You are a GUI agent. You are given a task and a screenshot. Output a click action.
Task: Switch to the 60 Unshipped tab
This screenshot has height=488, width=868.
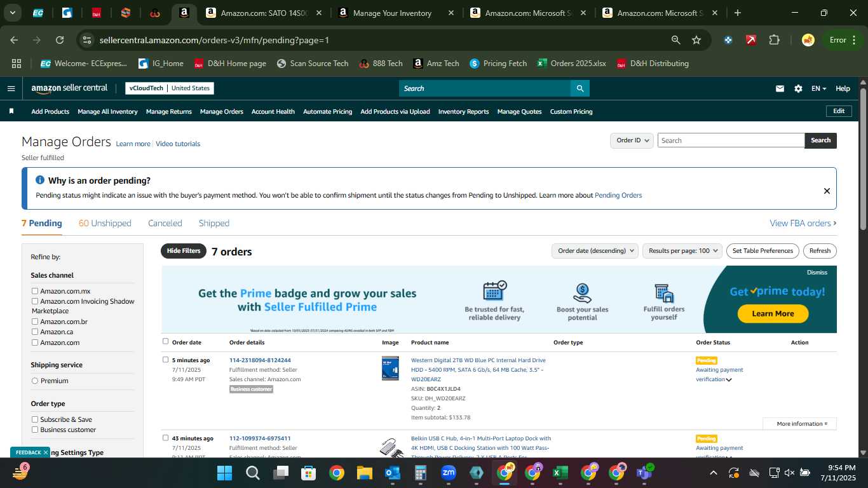pyautogui.click(x=105, y=223)
